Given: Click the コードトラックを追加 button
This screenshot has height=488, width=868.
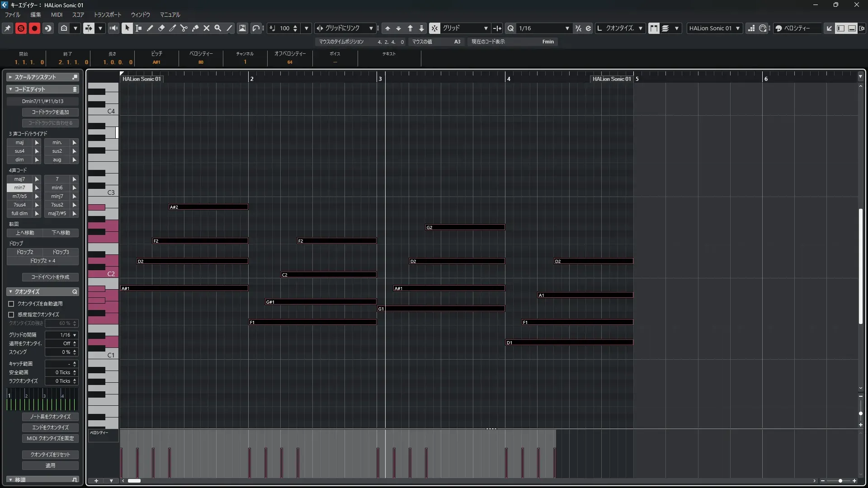Looking at the screenshot, I should 50,112.
